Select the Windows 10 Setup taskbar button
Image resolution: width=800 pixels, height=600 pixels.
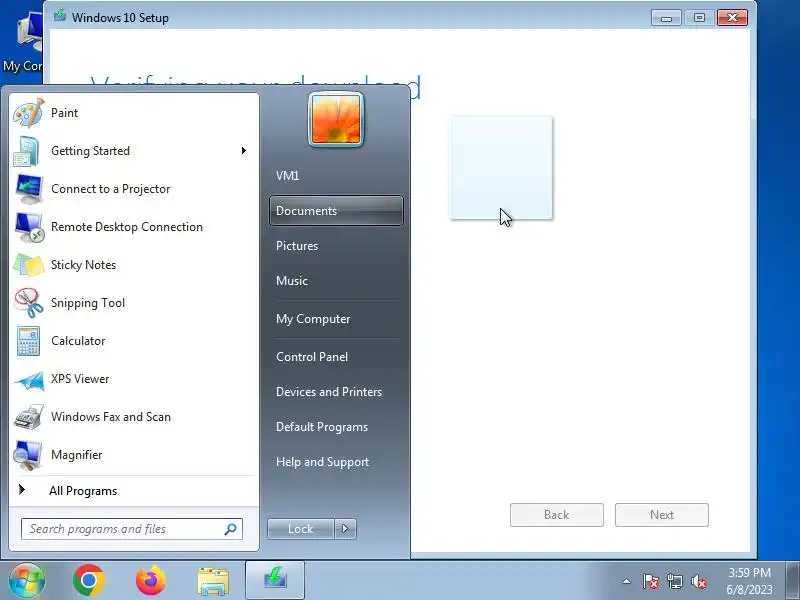tap(275, 580)
